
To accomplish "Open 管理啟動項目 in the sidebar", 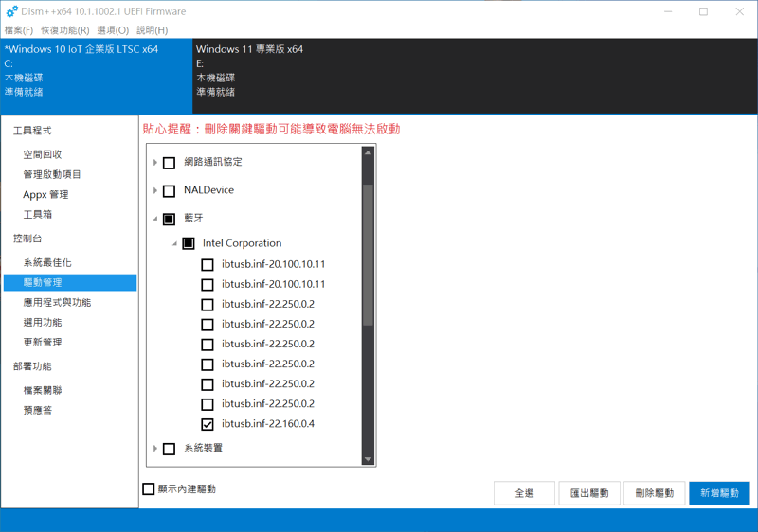I will click(52, 174).
